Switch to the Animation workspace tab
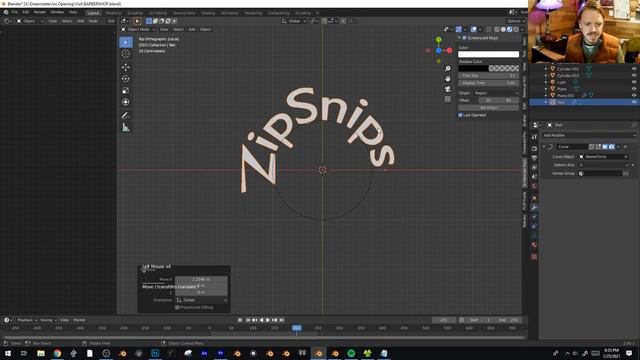This screenshot has height=360, width=640. point(230,13)
